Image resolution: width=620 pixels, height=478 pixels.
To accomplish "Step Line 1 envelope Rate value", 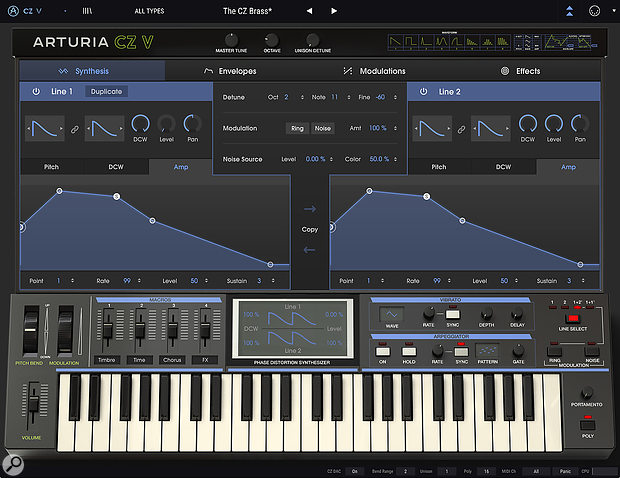I will pos(139,281).
